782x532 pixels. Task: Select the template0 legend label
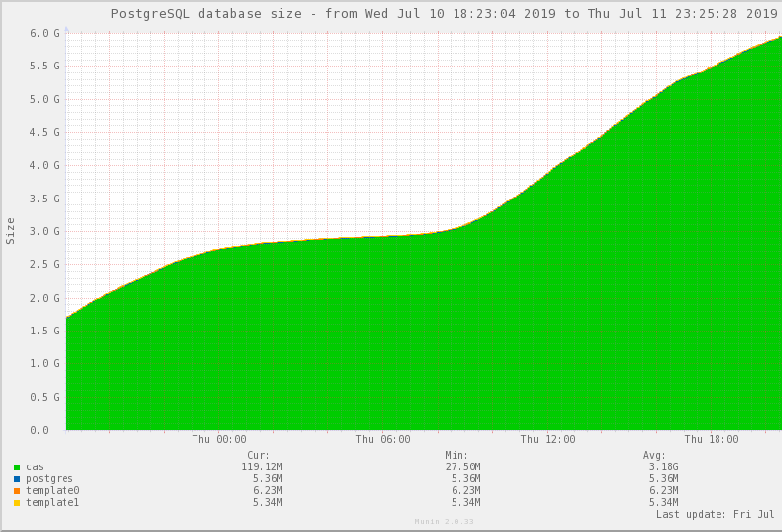click(x=53, y=490)
